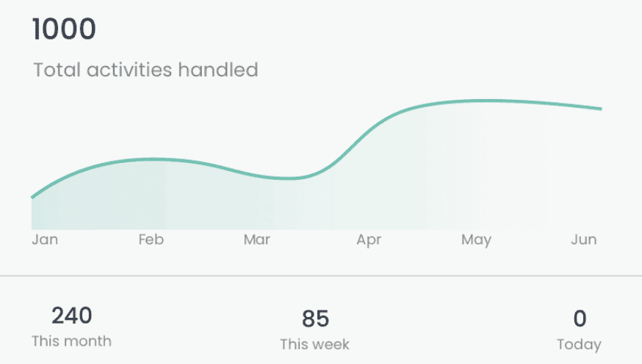This screenshot has width=642, height=364.
Task: Click the Apr label on the chart axis
Action: pos(369,240)
